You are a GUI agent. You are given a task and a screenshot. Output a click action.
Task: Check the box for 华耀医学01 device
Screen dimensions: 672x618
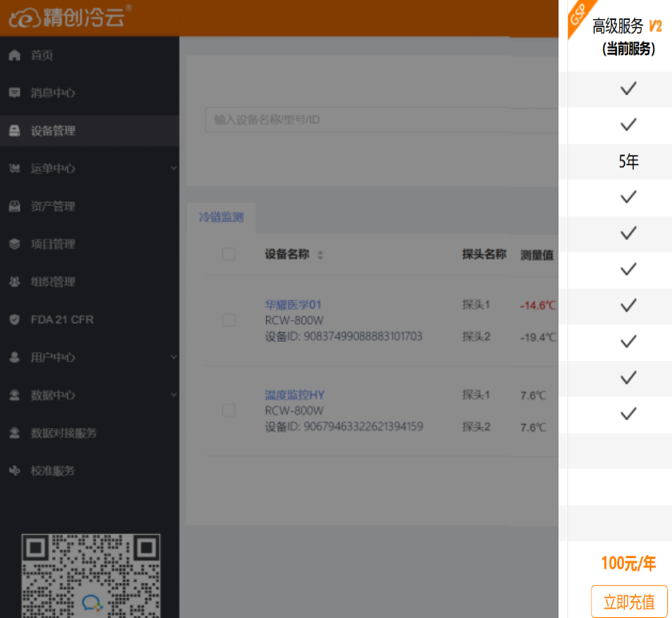pyautogui.click(x=229, y=320)
